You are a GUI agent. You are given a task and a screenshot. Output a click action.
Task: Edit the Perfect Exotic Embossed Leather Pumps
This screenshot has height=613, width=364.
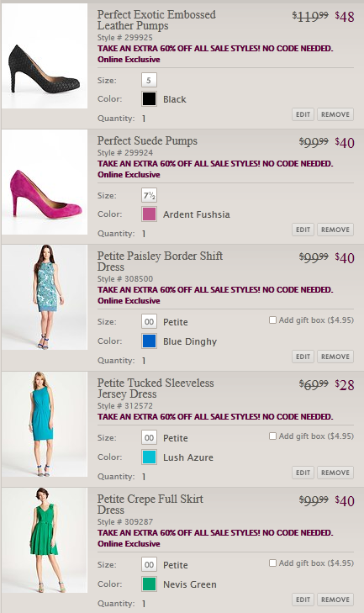click(303, 114)
